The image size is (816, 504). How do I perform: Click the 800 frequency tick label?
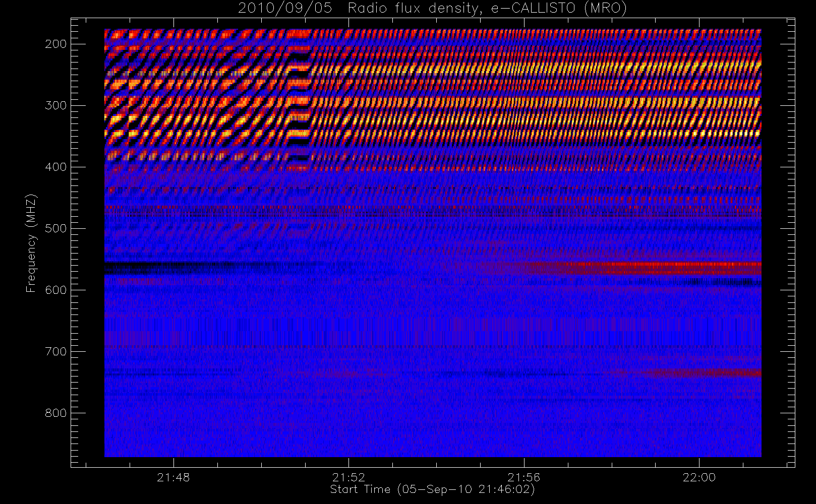point(55,413)
